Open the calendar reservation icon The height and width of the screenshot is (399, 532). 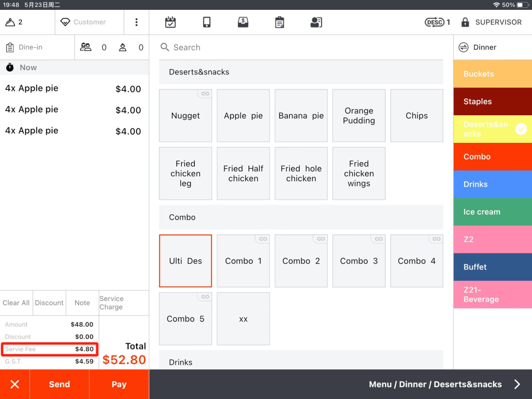click(x=170, y=22)
